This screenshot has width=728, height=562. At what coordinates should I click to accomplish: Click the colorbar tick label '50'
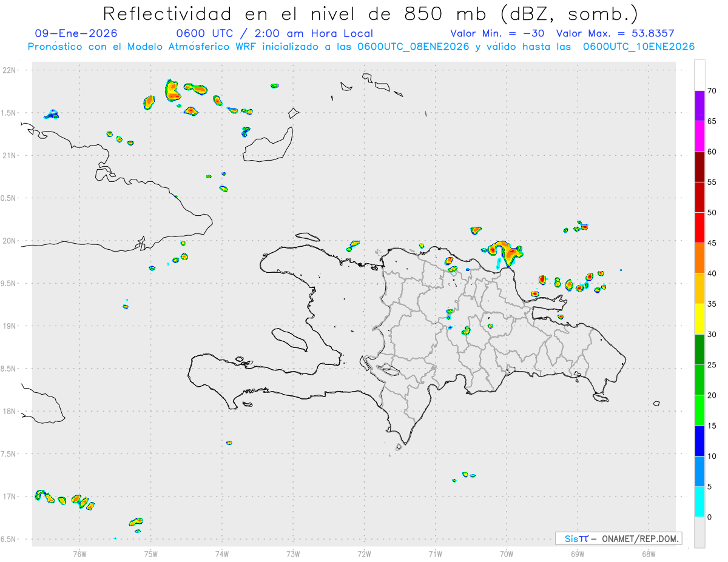[712, 213]
